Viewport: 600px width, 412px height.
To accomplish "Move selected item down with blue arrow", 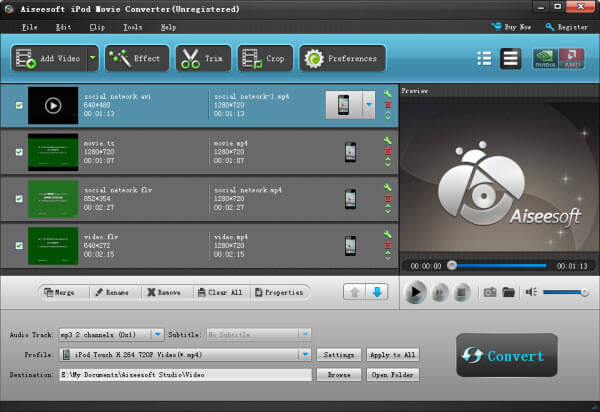I will (377, 293).
